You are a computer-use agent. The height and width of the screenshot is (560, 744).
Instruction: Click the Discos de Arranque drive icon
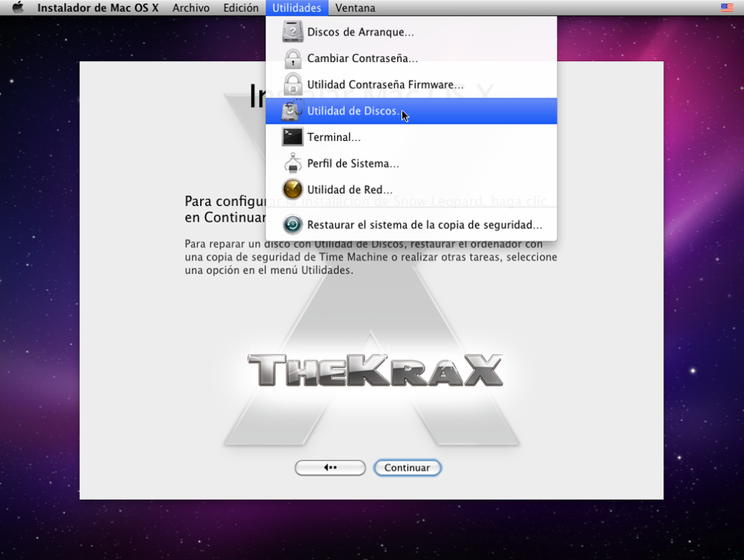(292, 32)
